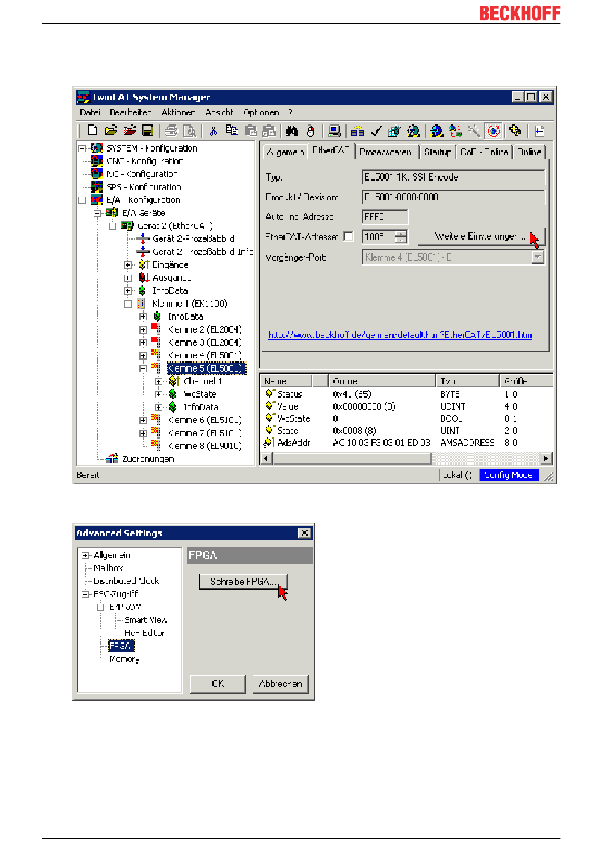The image size is (602, 868).
Task: Select Distributed Clock tree item
Action: tap(126, 581)
